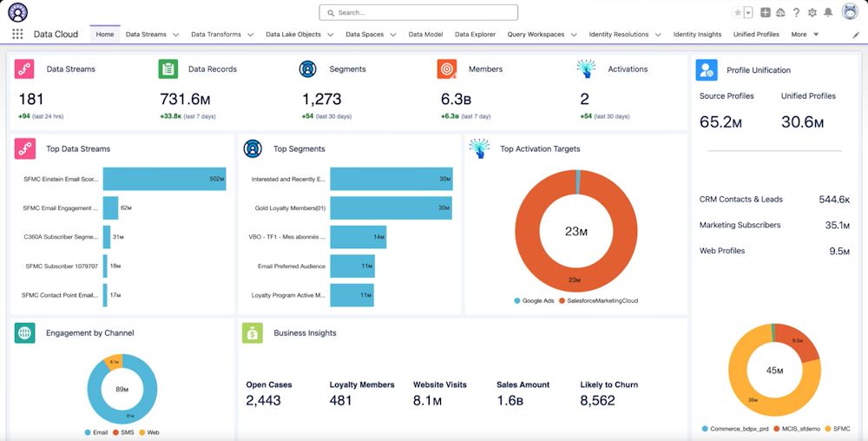Click the Email Preferred Audience bar

(x=352, y=267)
